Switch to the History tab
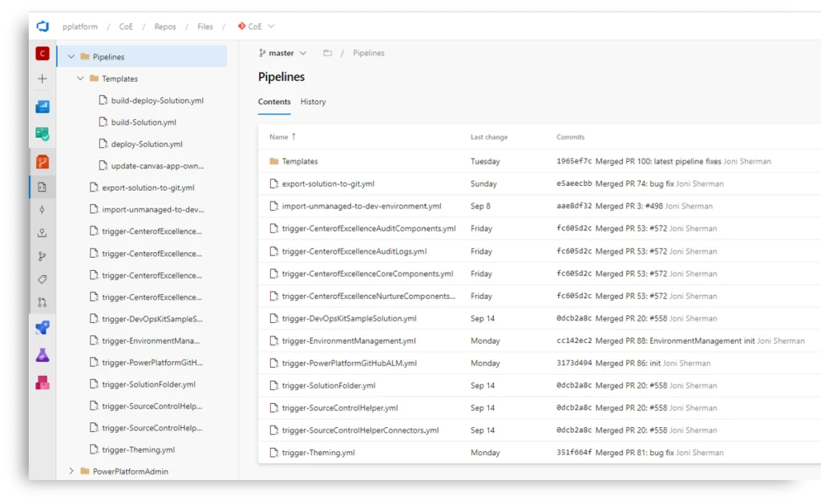The width and height of the screenshot is (821, 504). 313,102
